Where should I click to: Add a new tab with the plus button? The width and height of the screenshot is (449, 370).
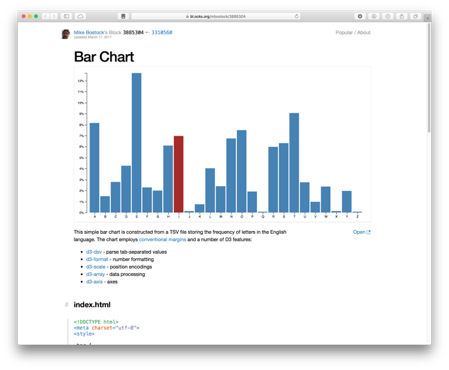(427, 18)
